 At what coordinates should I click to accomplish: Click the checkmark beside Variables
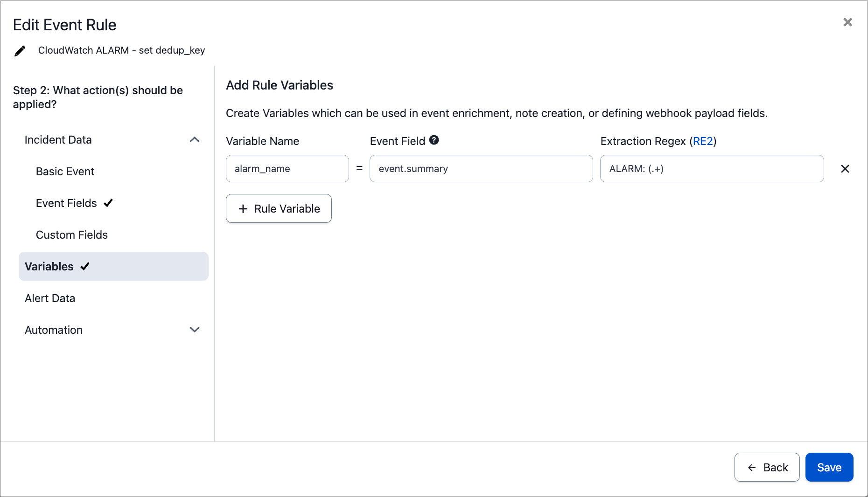[85, 266]
